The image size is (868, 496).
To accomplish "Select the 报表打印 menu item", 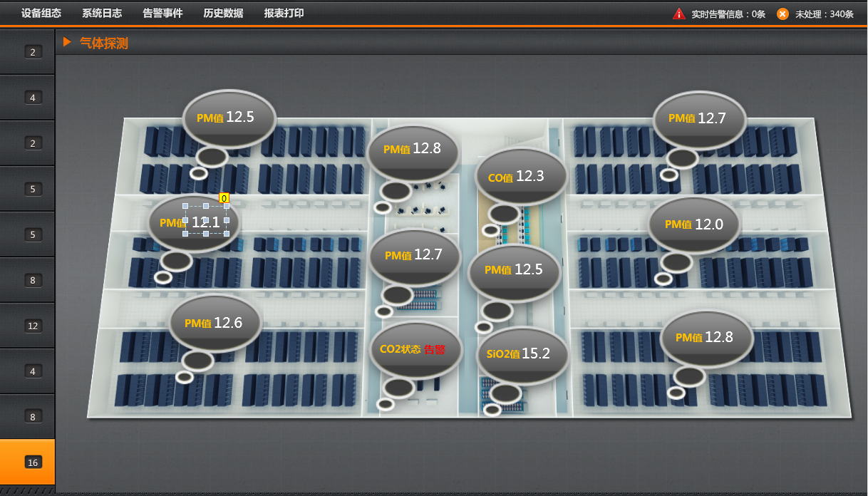I will (284, 14).
